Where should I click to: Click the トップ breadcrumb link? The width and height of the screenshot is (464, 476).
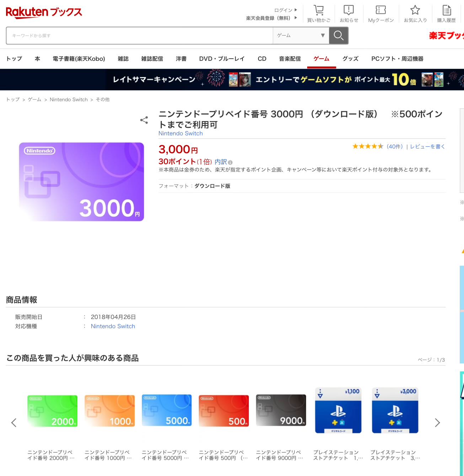click(13, 99)
